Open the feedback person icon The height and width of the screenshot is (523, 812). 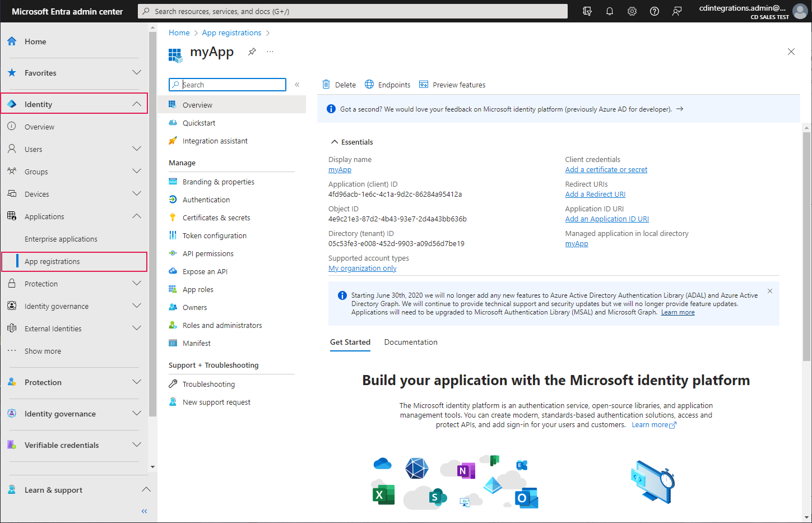[x=677, y=11]
